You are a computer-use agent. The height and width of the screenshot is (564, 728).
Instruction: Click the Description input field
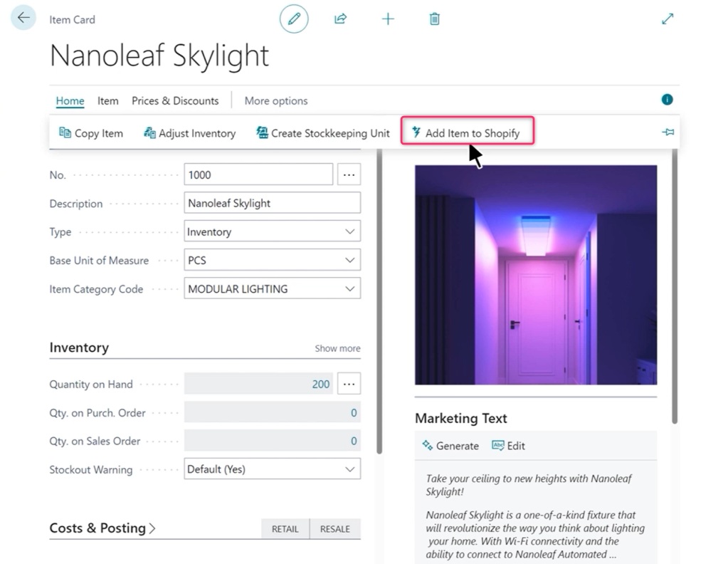pyautogui.click(x=272, y=203)
